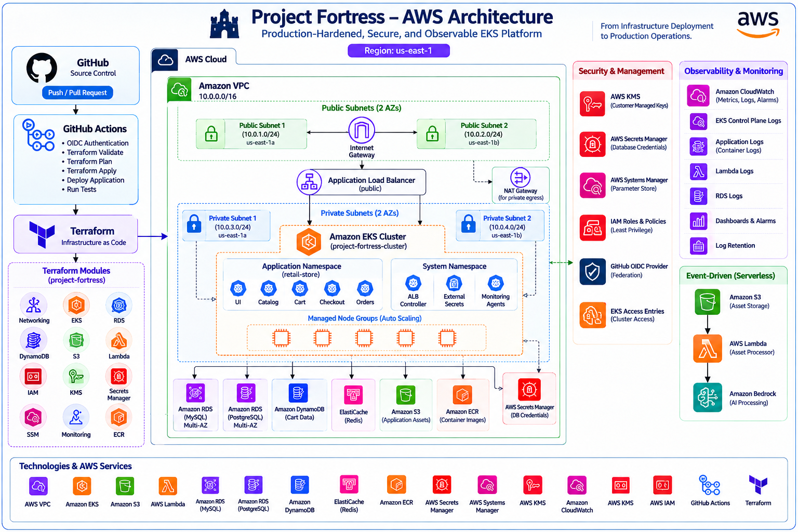This screenshot has width=798, height=532.
Task: Click the Amazon RDS (MySQL) Multi-AZ icon
Action: [x=195, y=393]
